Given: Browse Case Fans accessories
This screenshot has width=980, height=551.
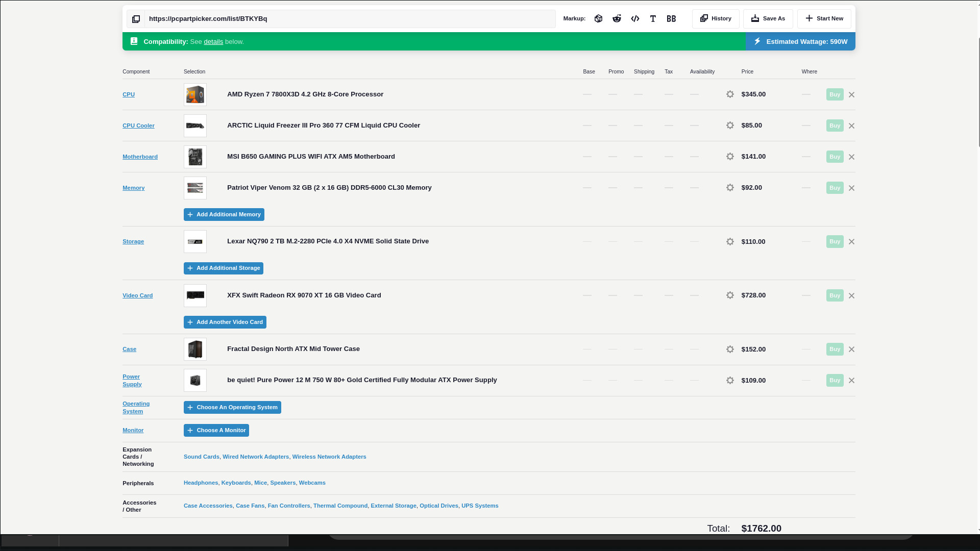Looking at the screenshot, I should [250, 506].
